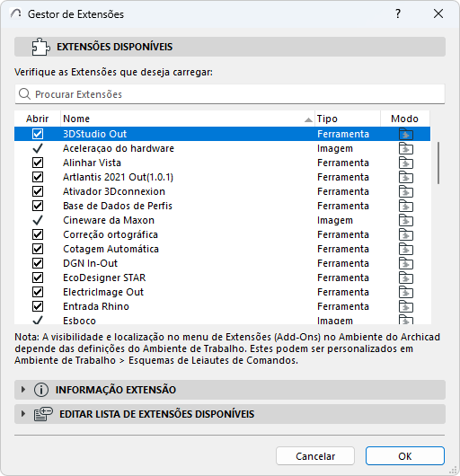Screen dimensions: 460x476
Task: Uncheck the Correção ortográfica checkbox
Action: click(38, 234)
